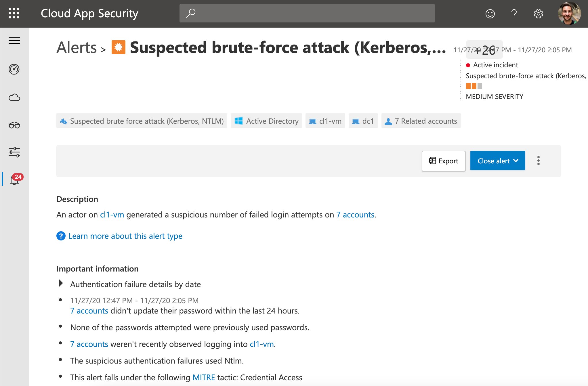Open Learn more about this alert type
Screen dimensions: 588x386
(125, 236)
